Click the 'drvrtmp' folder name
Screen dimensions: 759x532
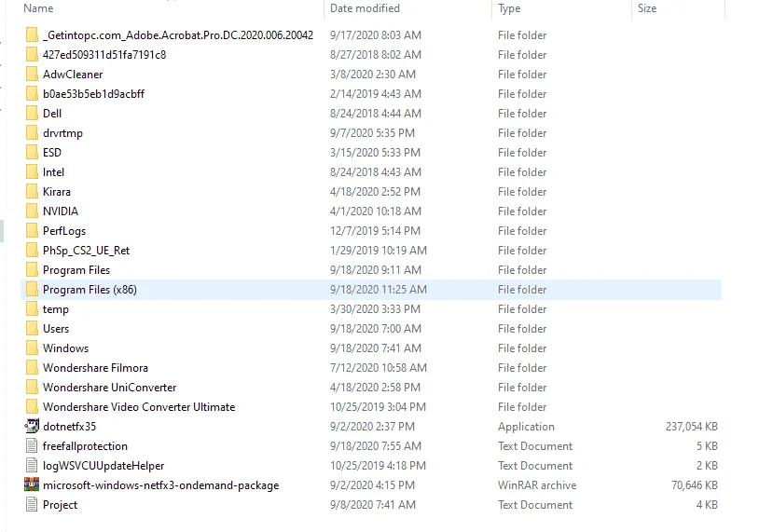[62, 133]
